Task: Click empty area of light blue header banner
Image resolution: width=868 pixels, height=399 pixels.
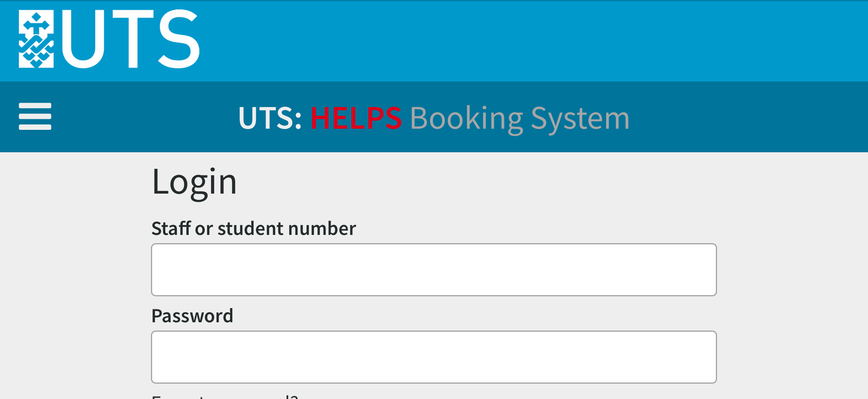Action: pos(531,41)
